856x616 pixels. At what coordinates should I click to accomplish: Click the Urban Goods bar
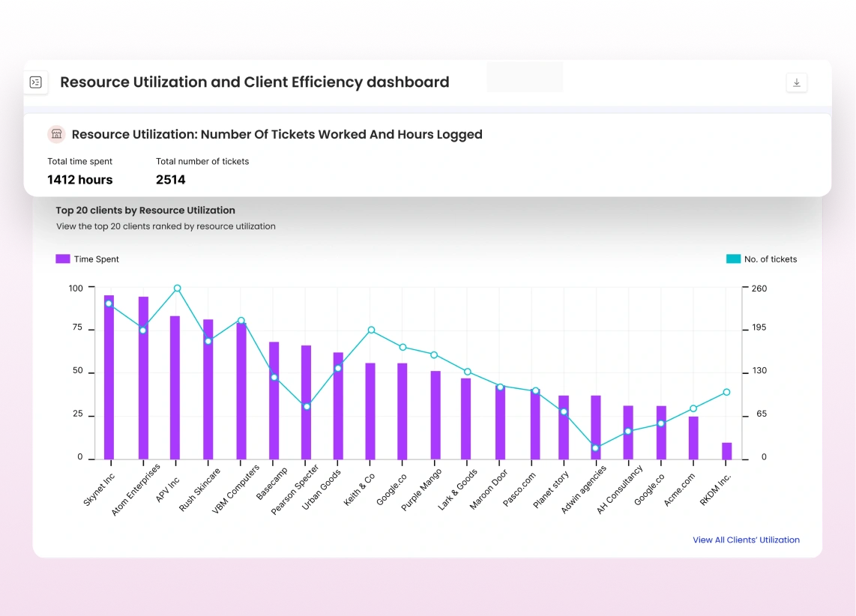click(x=338, y=406)
